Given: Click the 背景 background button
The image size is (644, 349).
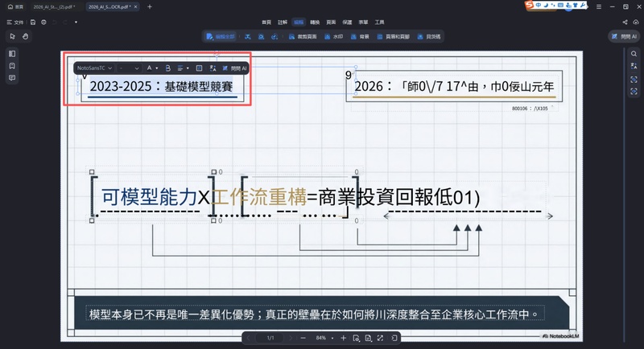Looking at the screenshot, I should 360,36.
